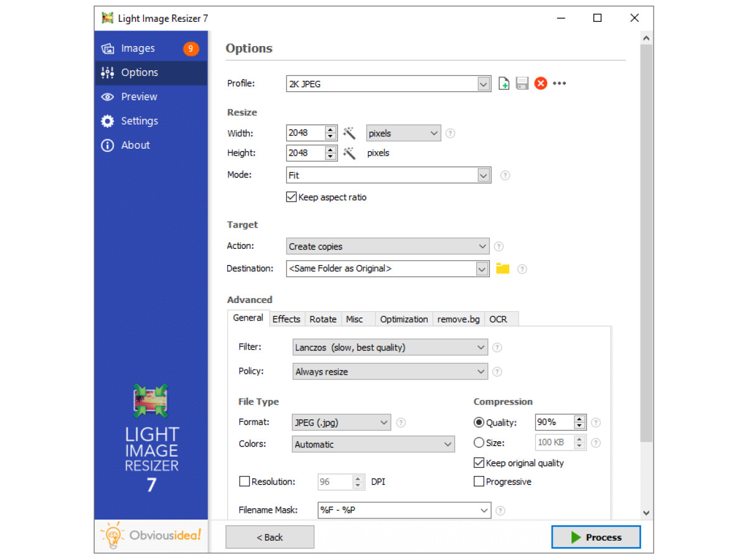Open the Format dropdown showing JPEG (.jpg)
Screen dimensions: 747x560
coord(342,422)
